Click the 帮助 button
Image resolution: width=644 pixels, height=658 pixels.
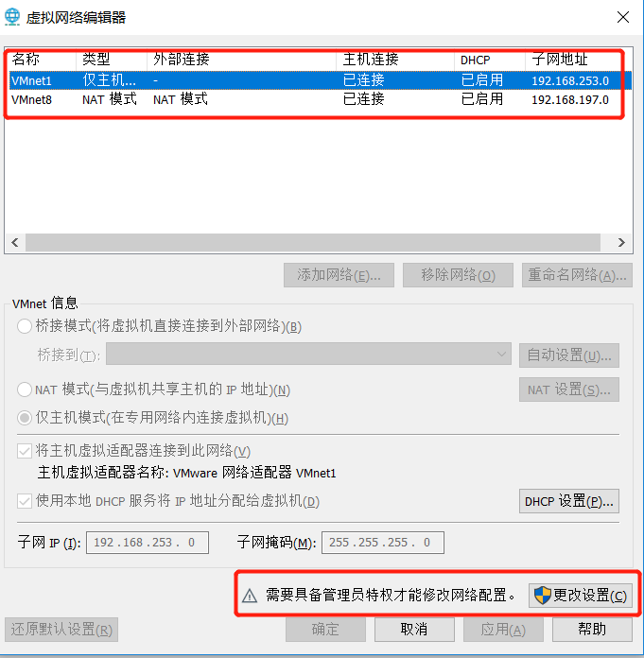coord(592,629)
